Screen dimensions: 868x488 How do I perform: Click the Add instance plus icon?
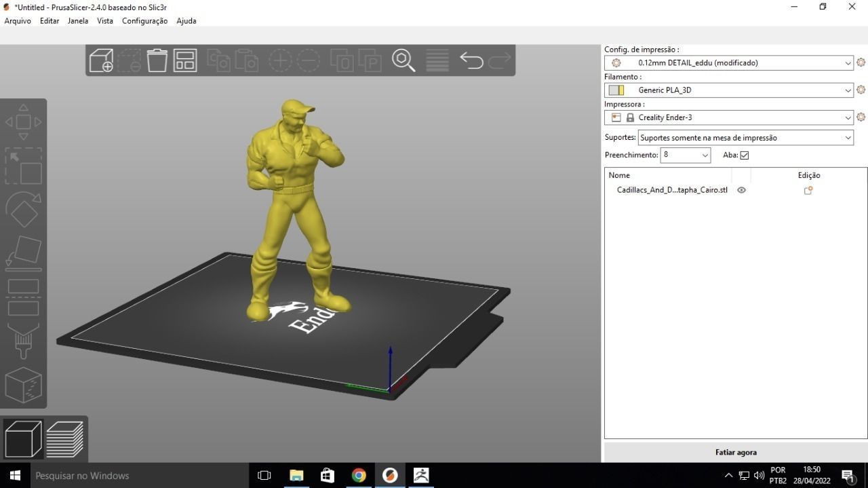click(x=280, y=60)
